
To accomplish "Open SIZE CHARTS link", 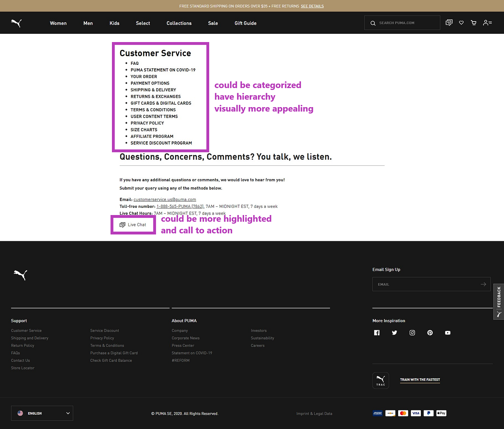I will point(144,130).
